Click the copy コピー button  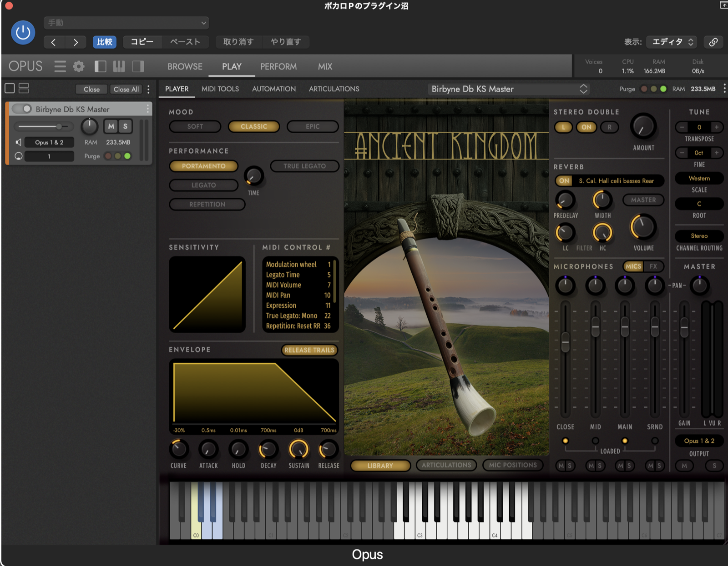pyautogui.click(x=142, y=42)
